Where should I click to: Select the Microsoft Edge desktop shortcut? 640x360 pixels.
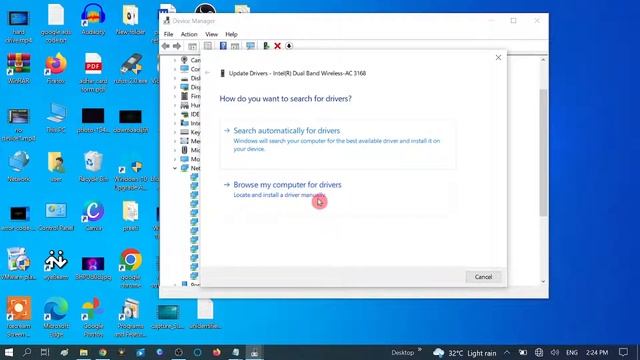tap(56, 317)
